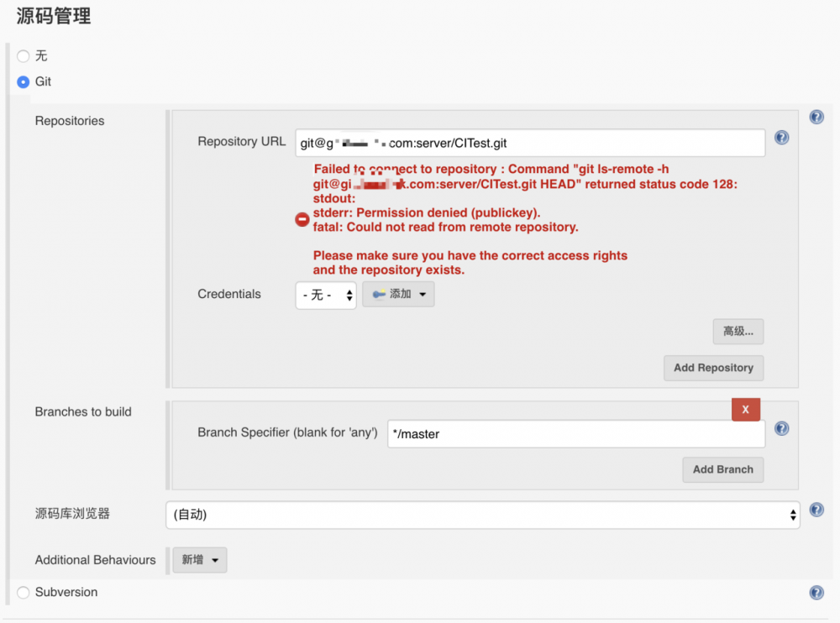Screen dimensions: 840x623
Task: Click the help icon beside Repositories section
Action: (816, 117)
